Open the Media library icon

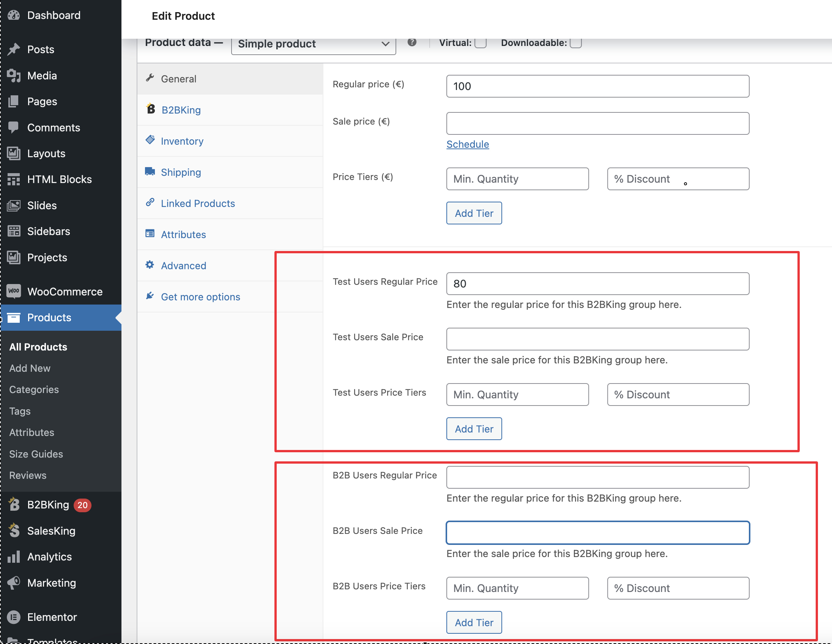point(14,76)
